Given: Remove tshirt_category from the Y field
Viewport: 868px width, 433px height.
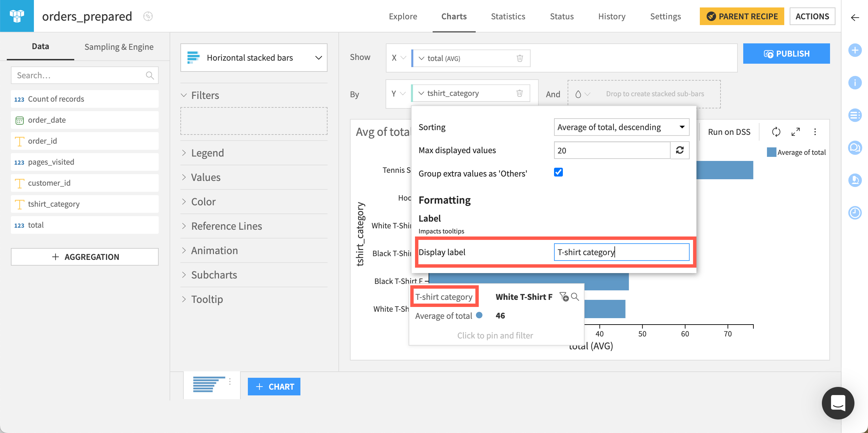Looking at the screenshot, I should 520,93.
